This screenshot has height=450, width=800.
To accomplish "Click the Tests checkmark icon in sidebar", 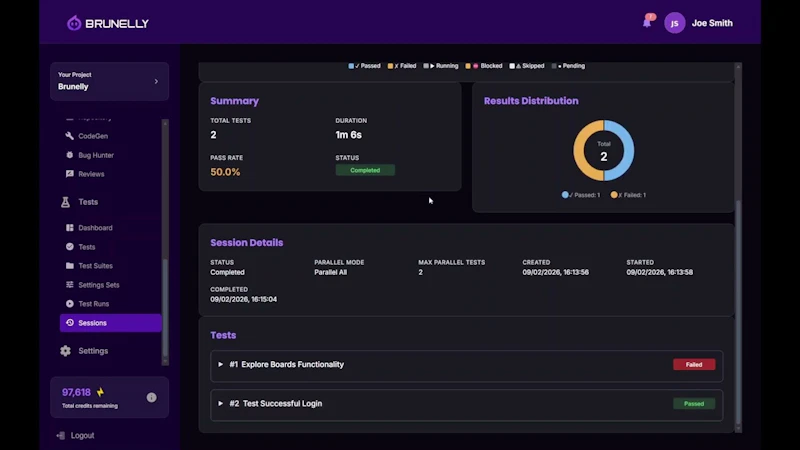I will coord(69,246).
